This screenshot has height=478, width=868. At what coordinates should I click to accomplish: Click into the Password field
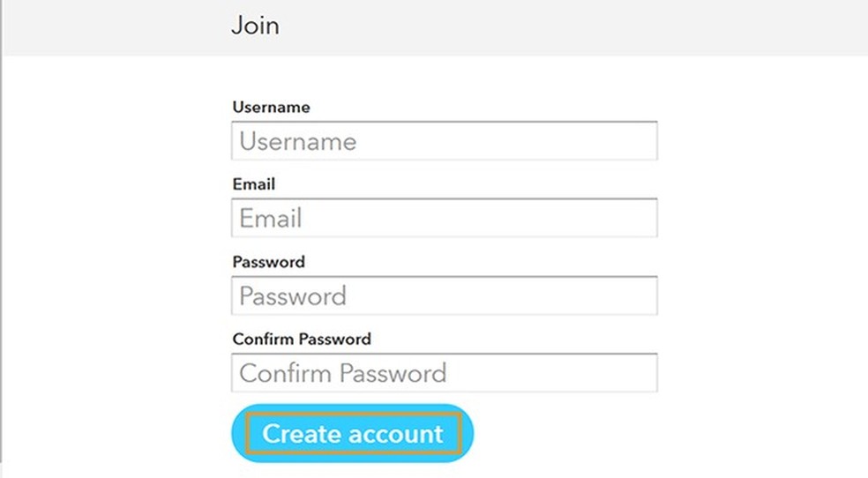pos(444,295)
